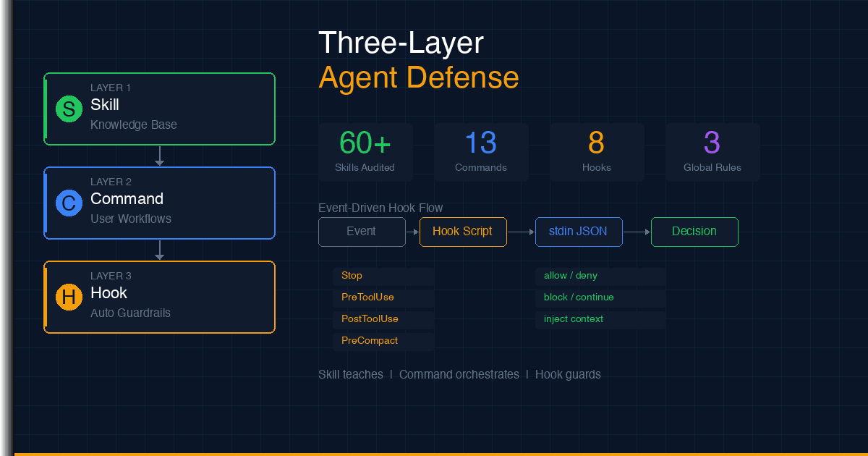Click the PreCompact event tag
This screenshot has height=456, width=868.
(x=383, y=341)
